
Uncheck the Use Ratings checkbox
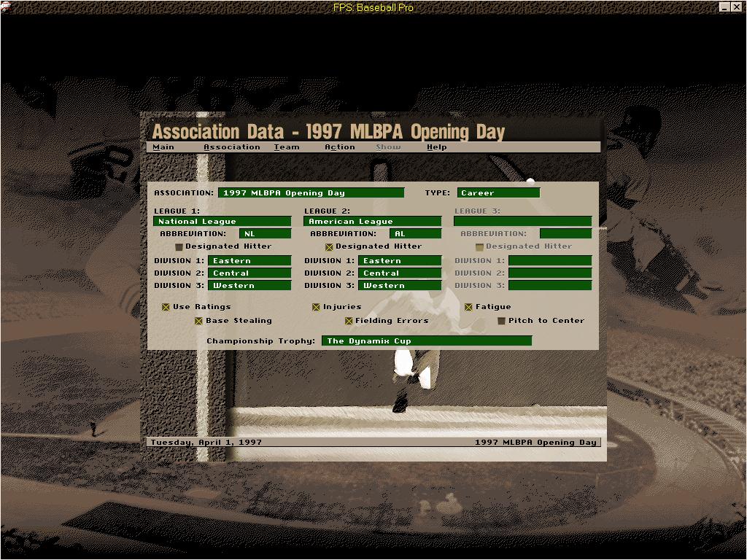[166, 307]
